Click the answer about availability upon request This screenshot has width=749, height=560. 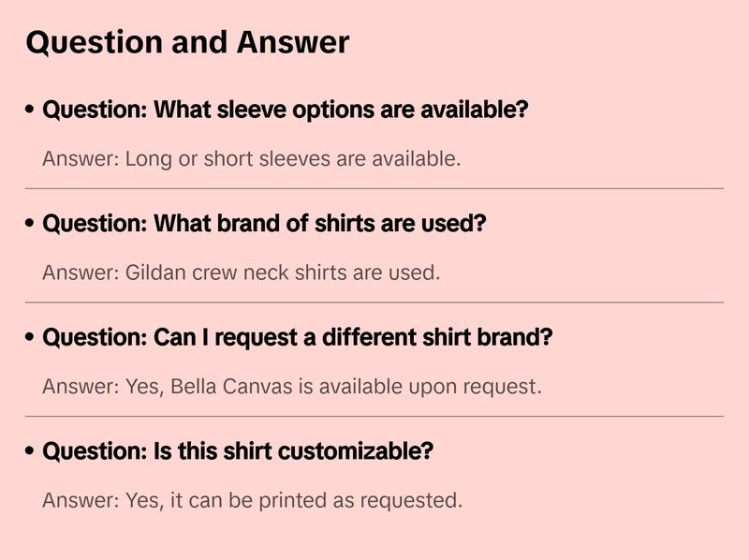point(291,387)
